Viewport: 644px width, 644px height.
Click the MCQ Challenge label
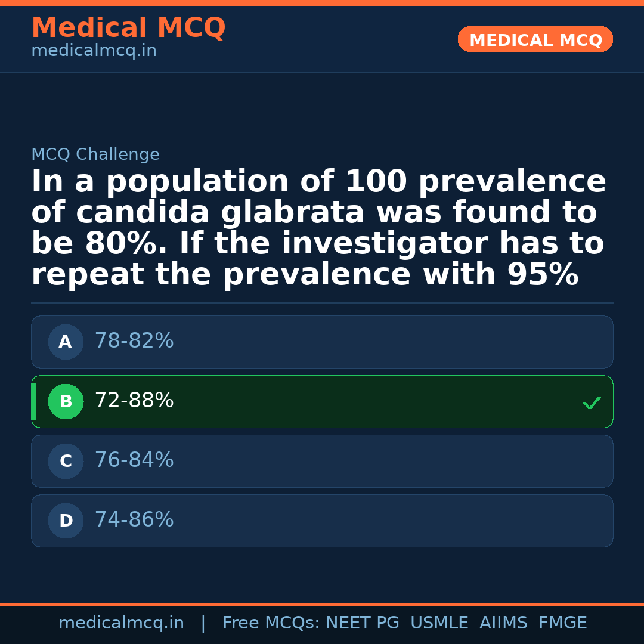(95, 155)
